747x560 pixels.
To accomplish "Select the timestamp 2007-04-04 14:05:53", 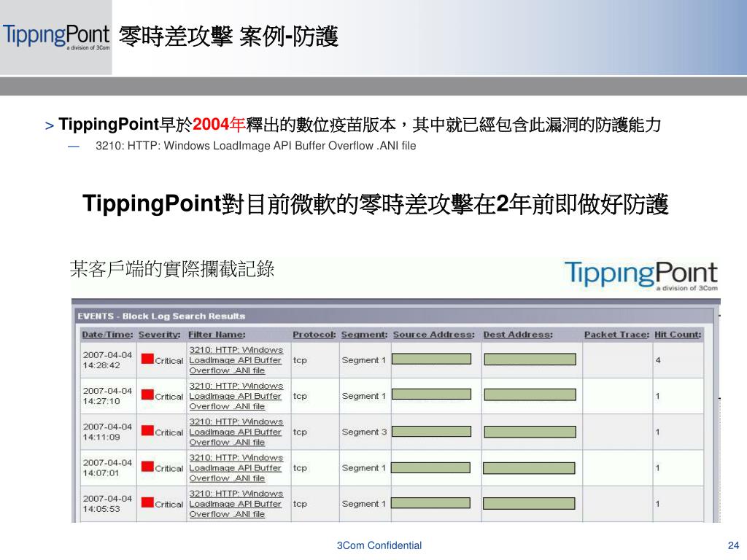I will point(108,503).
